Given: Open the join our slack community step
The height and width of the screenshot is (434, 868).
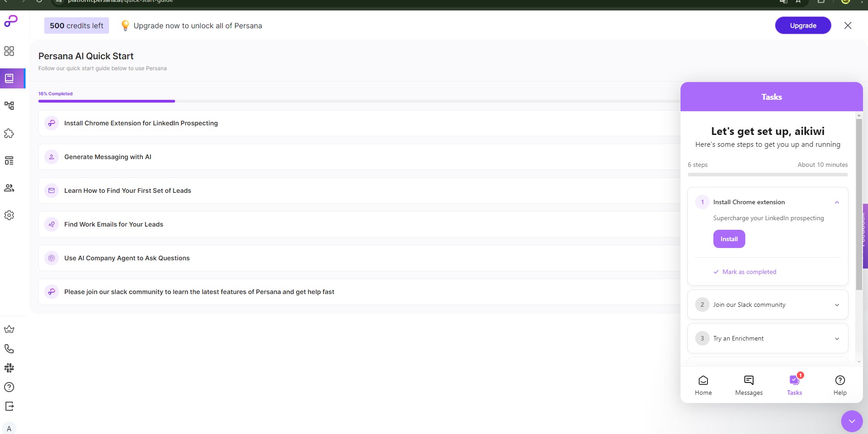Looking at the screenshot, I should 359,292.
